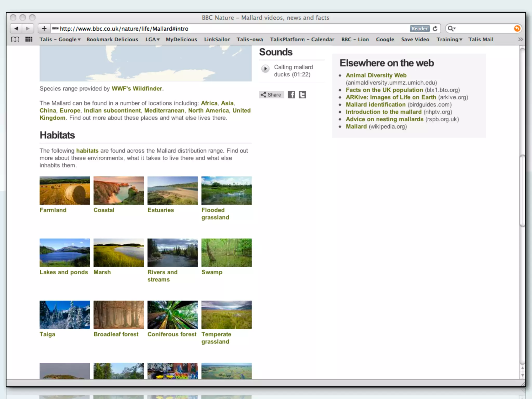Toggle the Reader view button
Screen dimensions: 532x399
click(420, 29)
